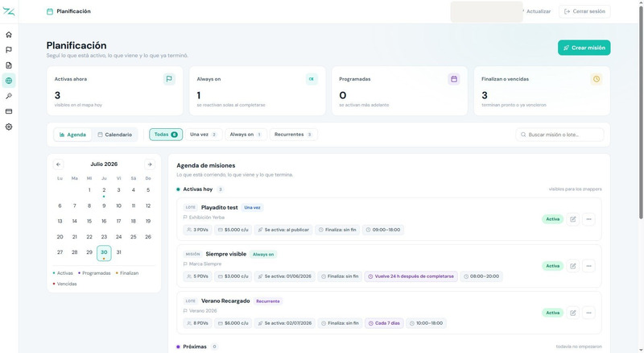Go to the next month in the calendar
This screenshot has width=644, height=353.
click(150, 164)
